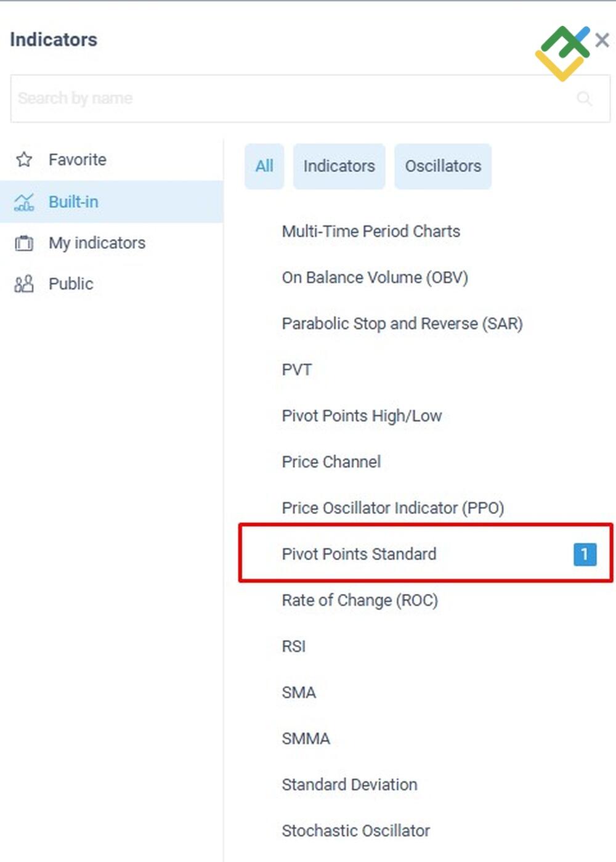Focus the Search by name field
The width and height of the screenshot is (616, 862).
click(290, 99)
